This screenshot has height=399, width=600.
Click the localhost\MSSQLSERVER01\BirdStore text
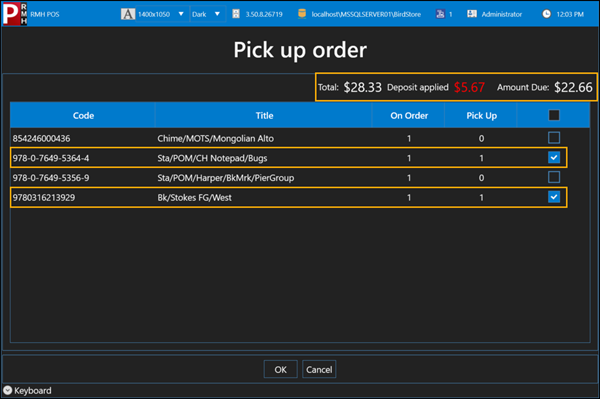click(x=366, y=14)
